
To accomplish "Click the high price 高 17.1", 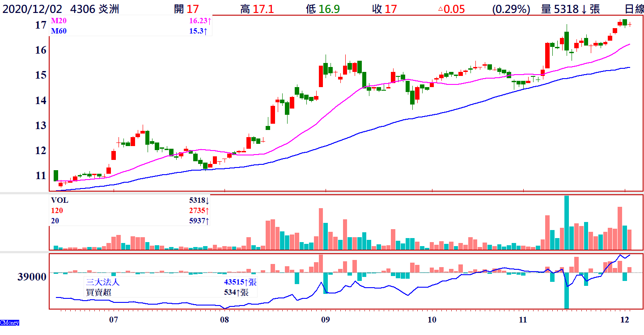I will [x=258, y=8].
